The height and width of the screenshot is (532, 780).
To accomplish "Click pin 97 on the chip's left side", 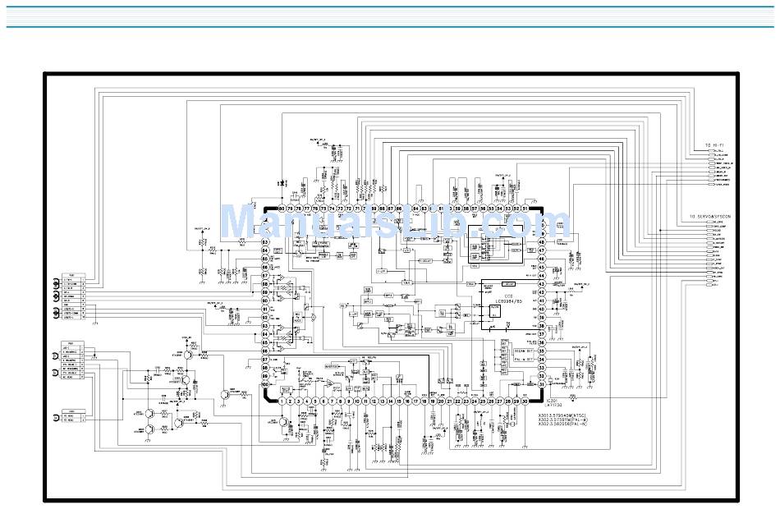I will pos(265,360).
